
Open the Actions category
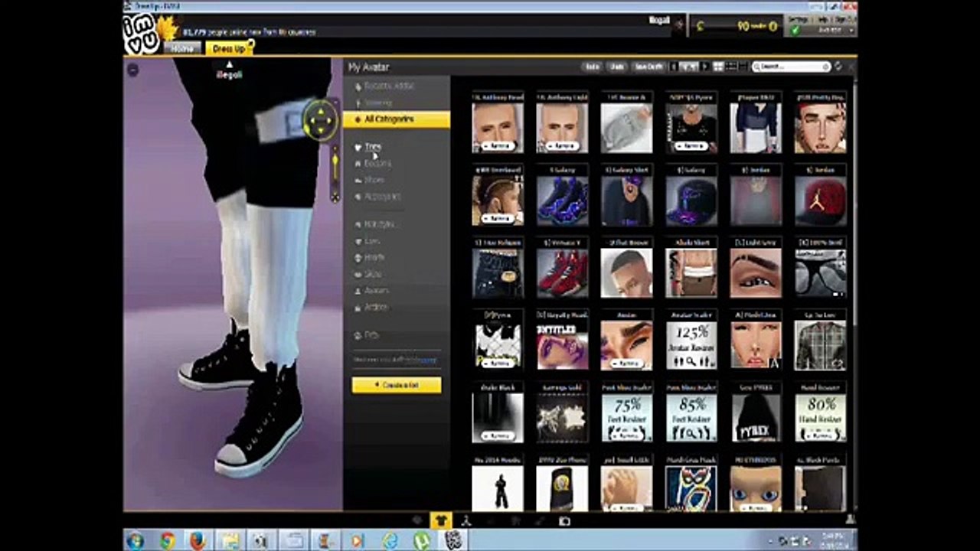pos(375,308)
